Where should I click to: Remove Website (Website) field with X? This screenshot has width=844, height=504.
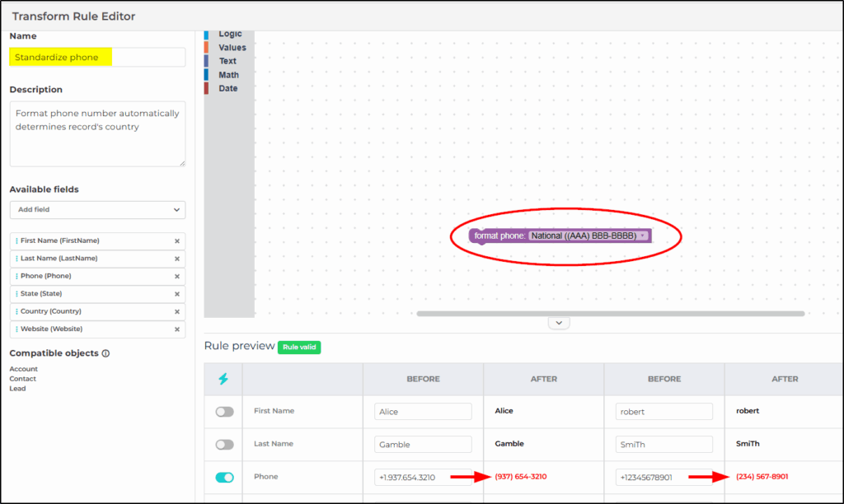(x=177, y=329)
